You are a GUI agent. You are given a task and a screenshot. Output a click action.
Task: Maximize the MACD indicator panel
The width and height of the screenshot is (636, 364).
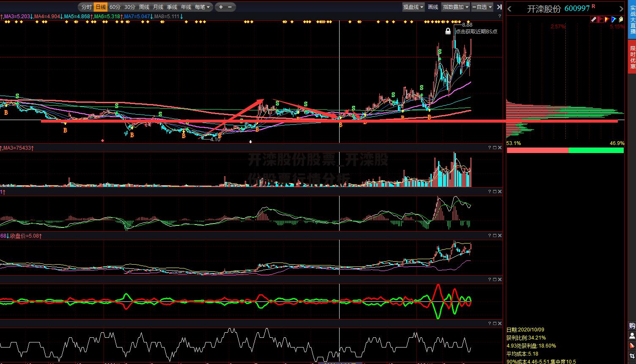[x=495, y=192]
